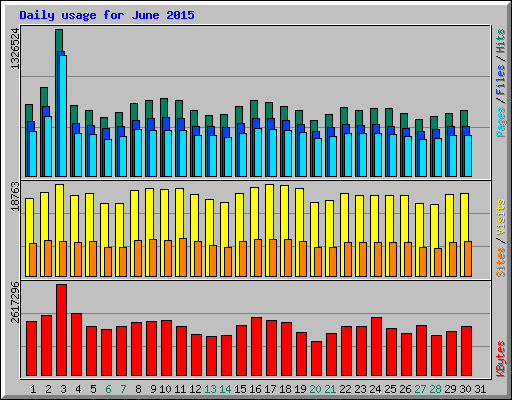Click the red KBytes bar for day 20
512x400 pixels.
pyautogui.click(x=316, y=359)
